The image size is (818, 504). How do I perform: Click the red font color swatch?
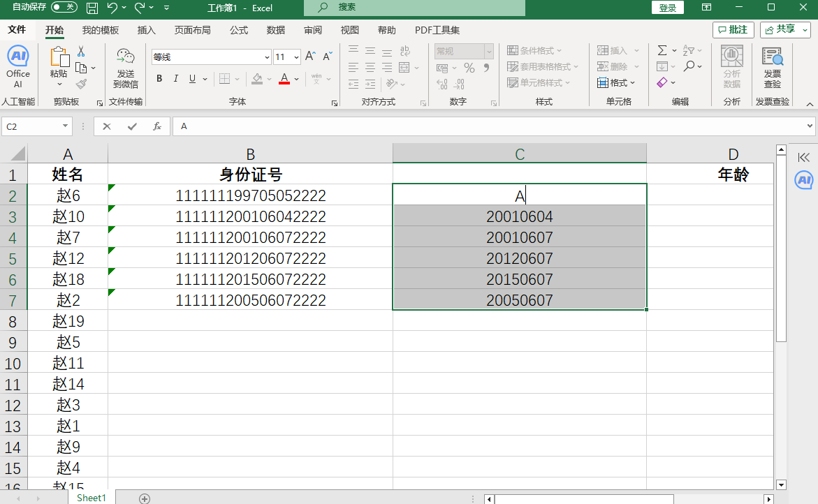(x=284, y=78)
